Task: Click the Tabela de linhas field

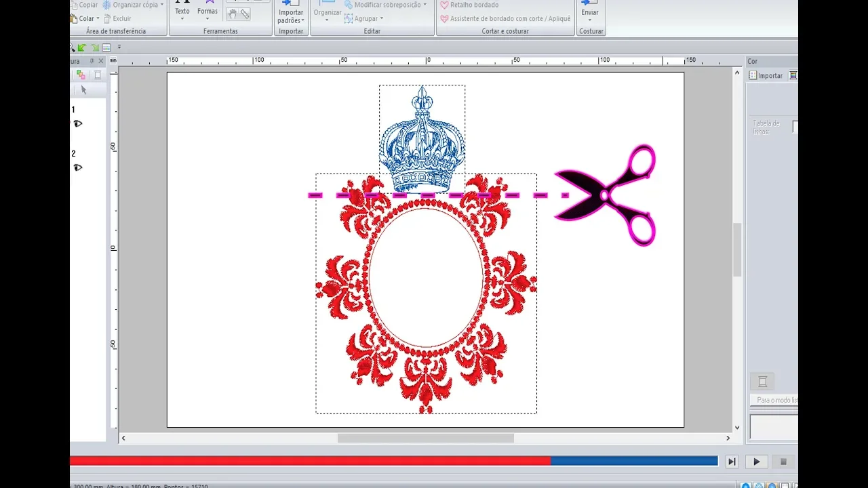Action: coord(795,127)
